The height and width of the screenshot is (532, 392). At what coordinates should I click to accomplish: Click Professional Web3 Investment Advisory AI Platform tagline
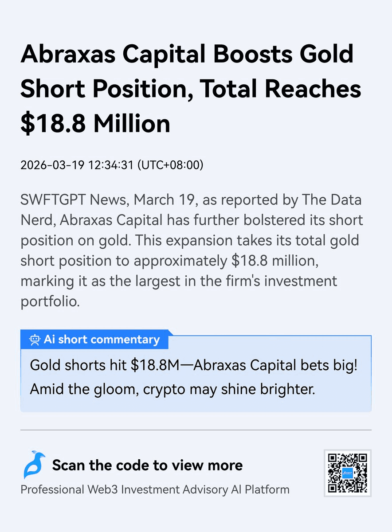click(155, 489)
